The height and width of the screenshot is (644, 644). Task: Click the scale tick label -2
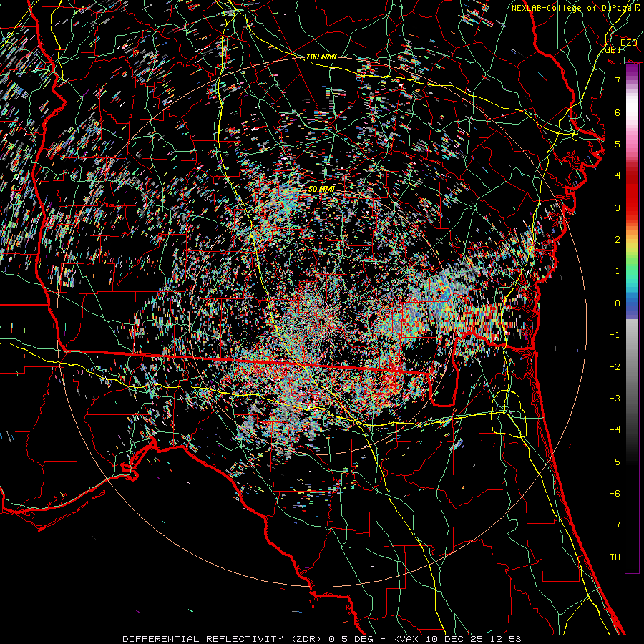click(615, 367)
